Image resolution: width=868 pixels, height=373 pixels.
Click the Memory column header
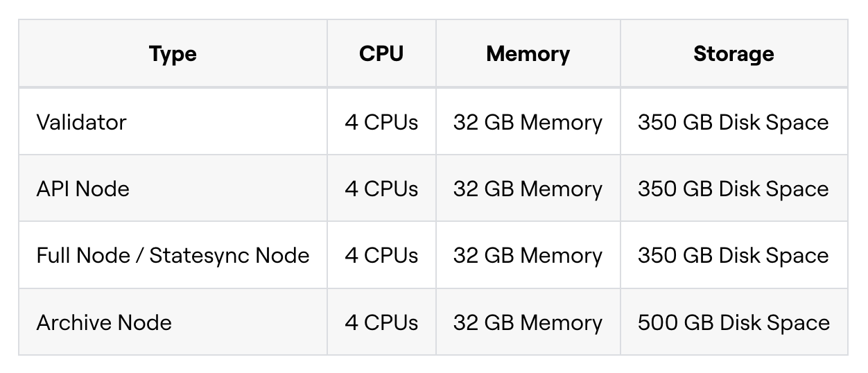pos(528,53)
